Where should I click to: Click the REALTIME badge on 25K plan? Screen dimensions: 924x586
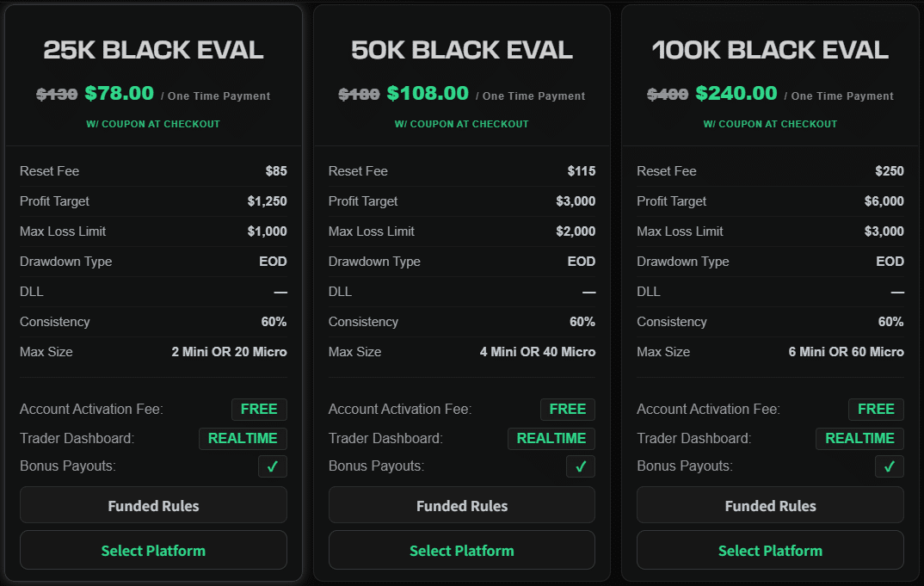pos(243,438)
